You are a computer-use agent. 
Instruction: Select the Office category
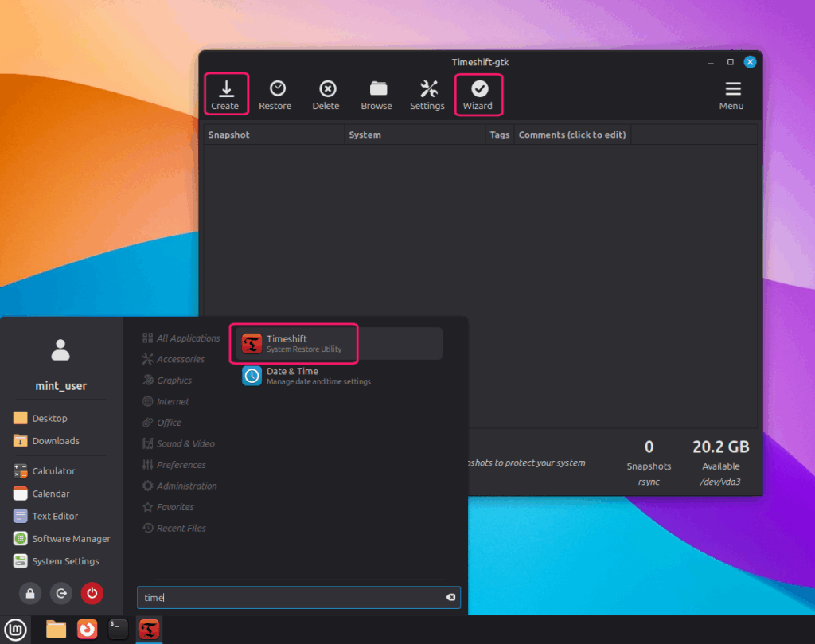tap(162, 423)
